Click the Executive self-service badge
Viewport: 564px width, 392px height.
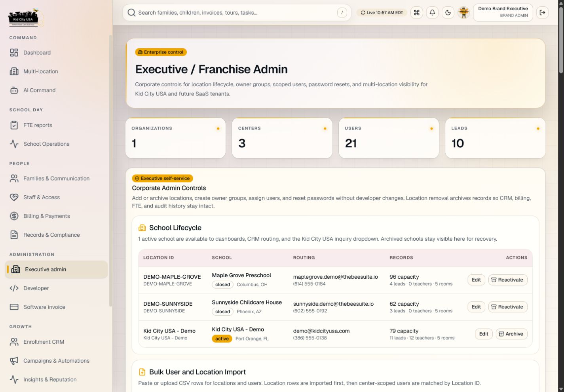[x=162, y=178]
